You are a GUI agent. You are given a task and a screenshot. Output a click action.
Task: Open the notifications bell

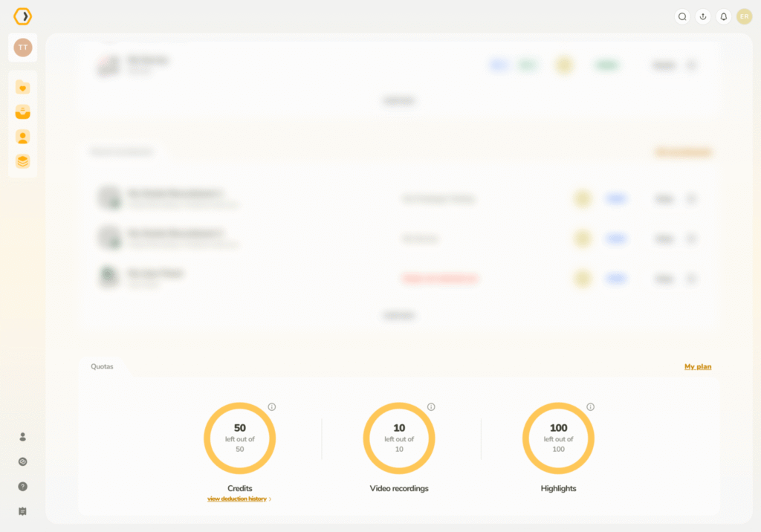pos(723,16)
